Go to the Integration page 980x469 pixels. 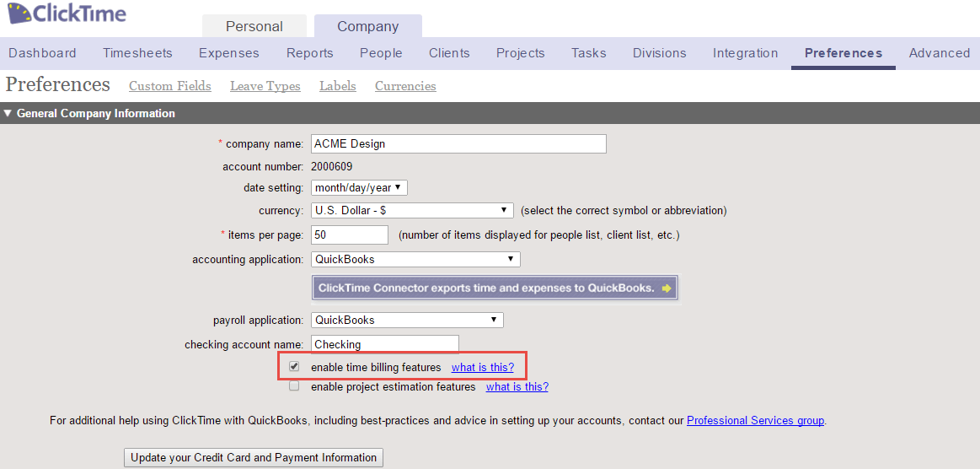pyautogui.click(x=746, y=53)
